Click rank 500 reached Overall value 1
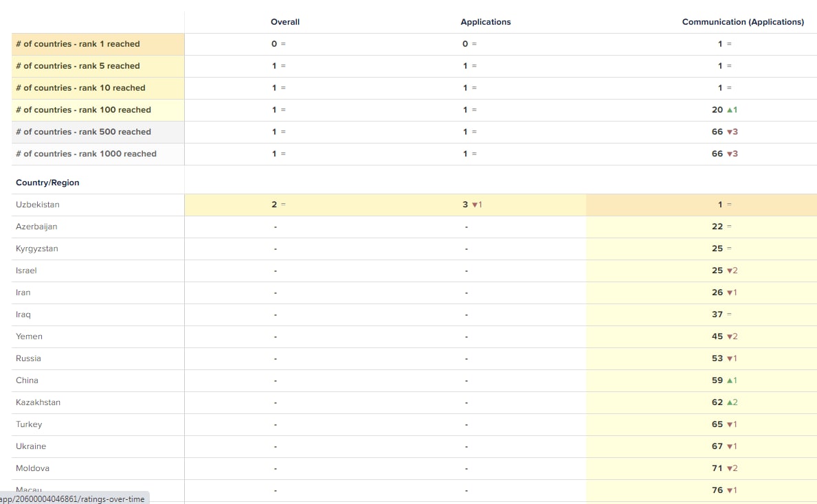The width and height of the screenshot is (817, 504). tap(274, 132)
